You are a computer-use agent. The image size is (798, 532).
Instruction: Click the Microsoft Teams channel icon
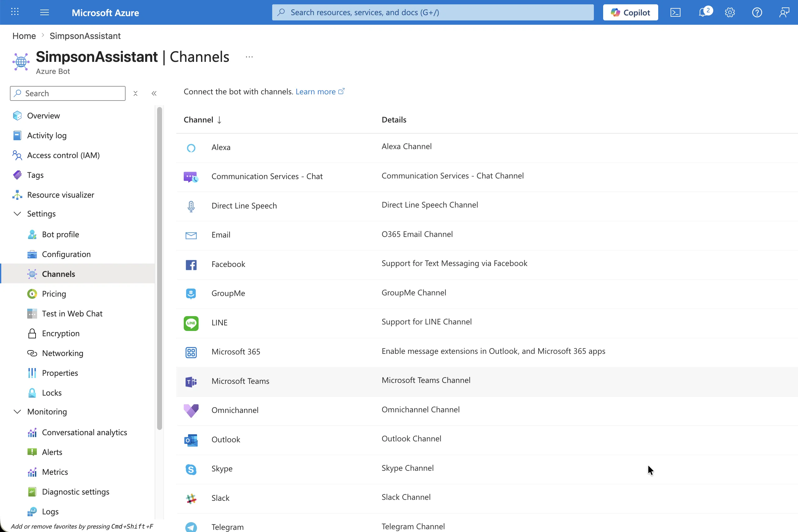point(191,382)
